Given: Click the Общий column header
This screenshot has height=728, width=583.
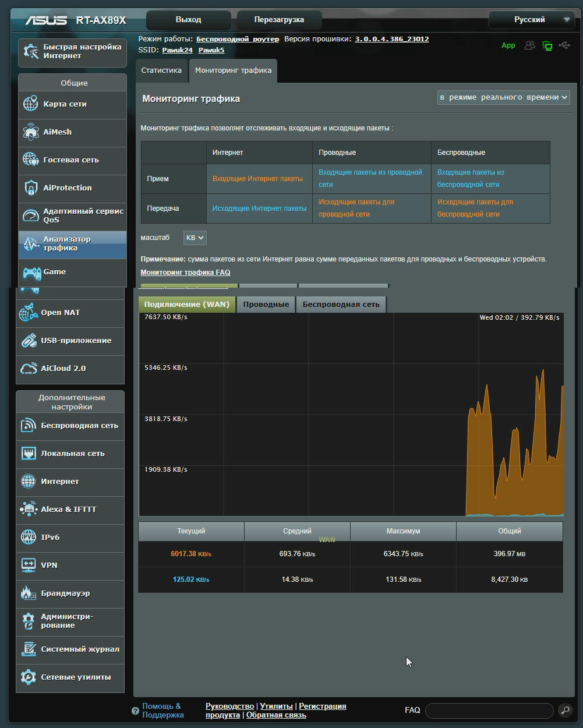Looking at the screenshot, I should 509,531.
